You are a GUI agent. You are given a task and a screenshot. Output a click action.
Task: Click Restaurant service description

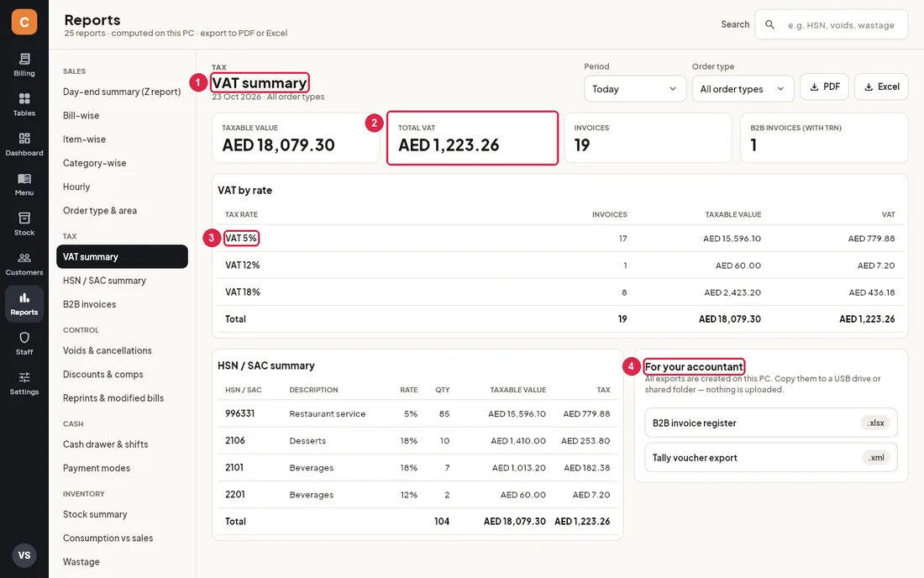coord(327,413)
